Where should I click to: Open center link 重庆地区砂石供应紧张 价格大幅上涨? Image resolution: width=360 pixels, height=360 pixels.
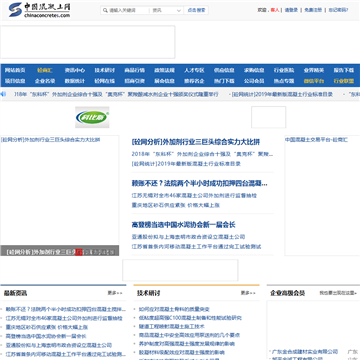[175, 205]
